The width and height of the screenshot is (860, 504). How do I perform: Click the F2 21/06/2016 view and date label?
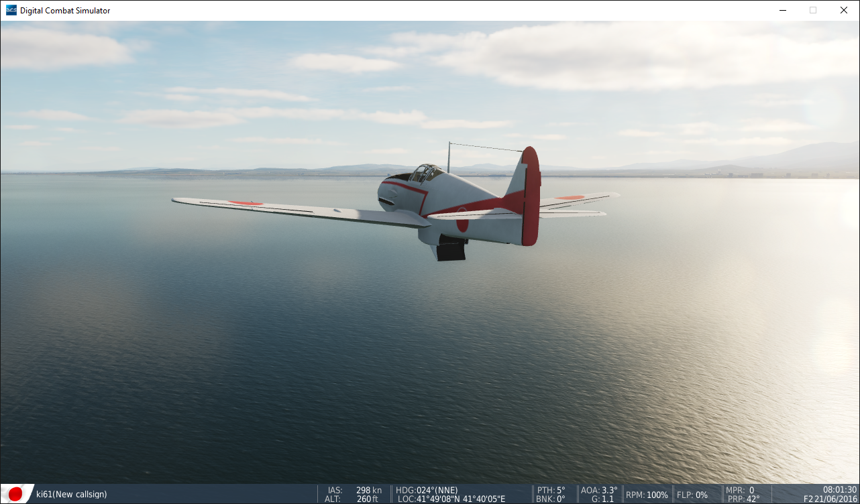tap(830, 499)
